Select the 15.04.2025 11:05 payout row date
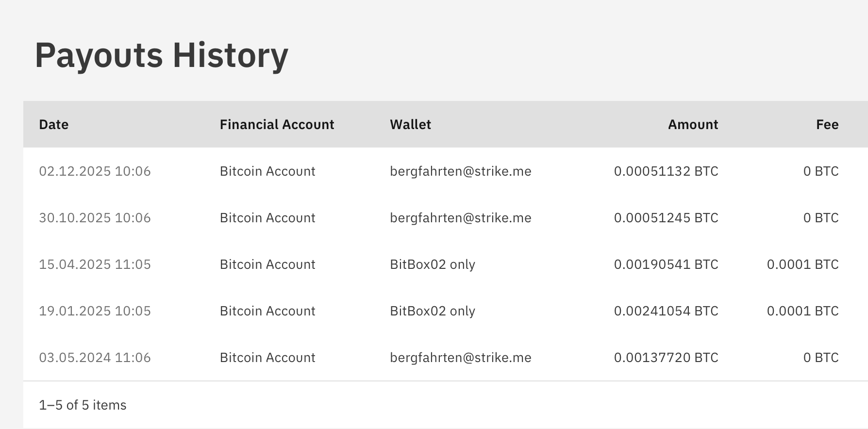Screen dimensions: 868x429 point(95,264)
